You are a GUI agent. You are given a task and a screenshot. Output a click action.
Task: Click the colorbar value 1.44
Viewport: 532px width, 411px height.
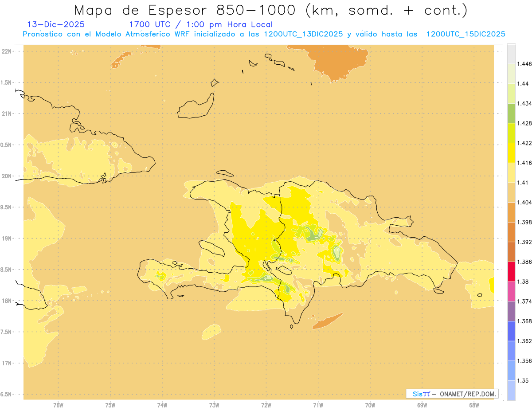click(522, 84)
